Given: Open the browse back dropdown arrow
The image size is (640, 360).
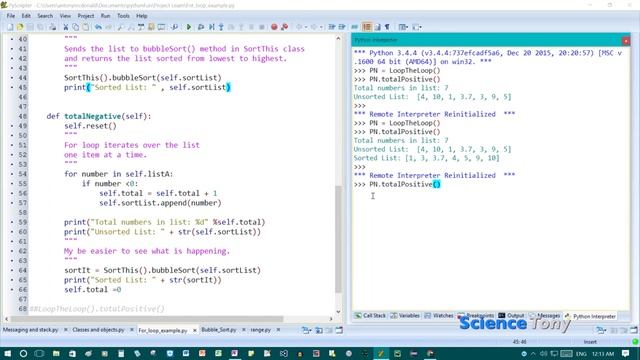Looking at the screenshot, I should click(x=306, y=27).
